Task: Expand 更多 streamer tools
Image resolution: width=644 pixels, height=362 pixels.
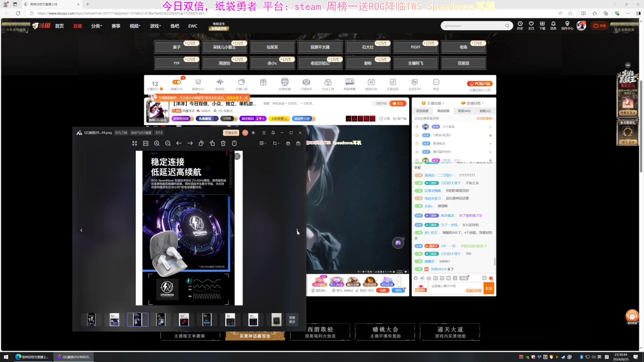Action: point(436,85)
